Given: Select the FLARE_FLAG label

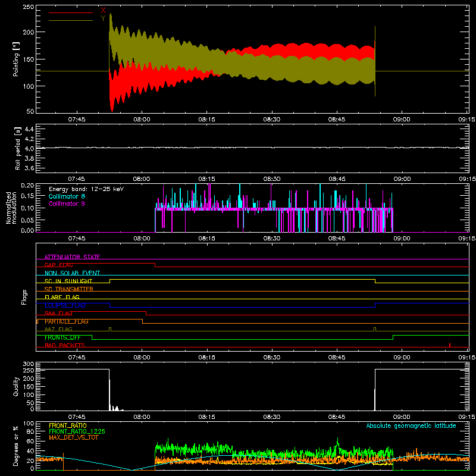Looking at the screenshot, I should pyautogui.click(x=62, y=297).
